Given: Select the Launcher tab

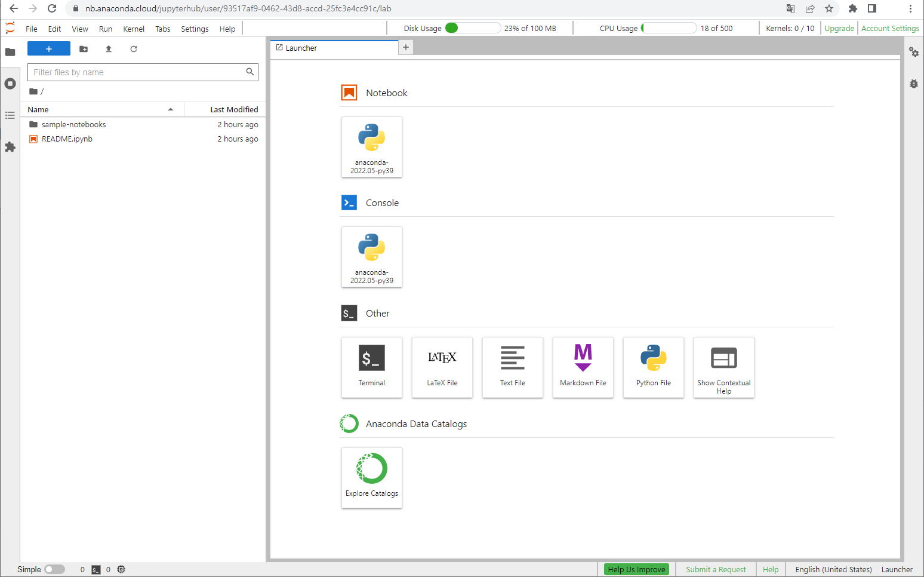Looking at the screenshot, I should [x=334, y=48].
